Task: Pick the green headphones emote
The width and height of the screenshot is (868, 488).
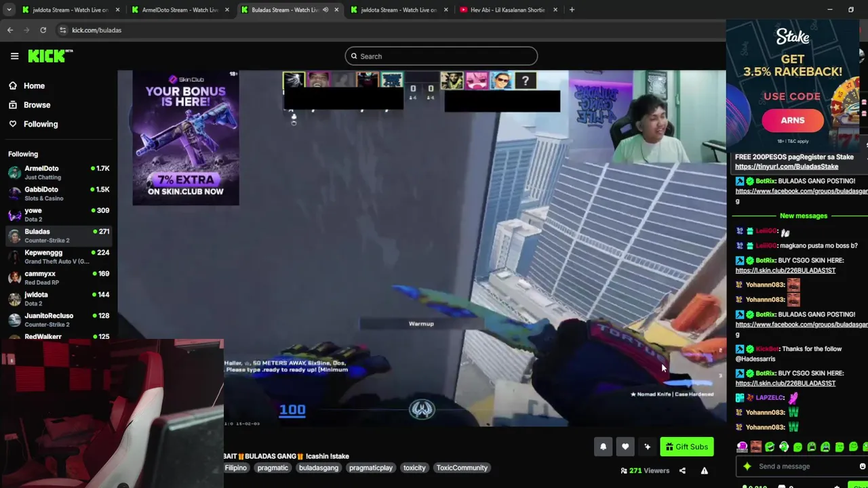Action: (784, 447)
